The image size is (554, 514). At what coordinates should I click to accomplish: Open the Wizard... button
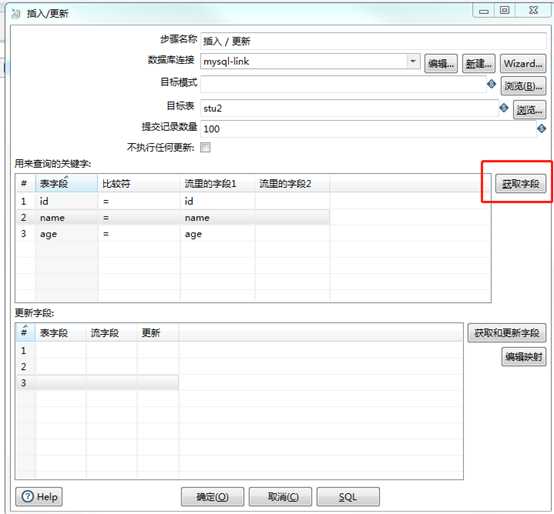coord(523,64)
